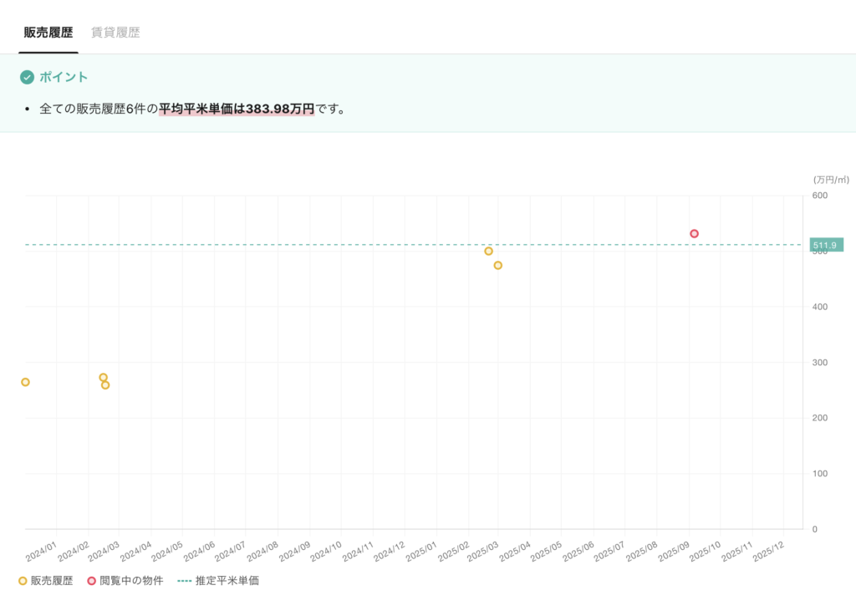The width and height of the screenshot is (856, 616).
Task: Click the green checkmark icon beside ポイント
Action: click(x=27, y=77)
